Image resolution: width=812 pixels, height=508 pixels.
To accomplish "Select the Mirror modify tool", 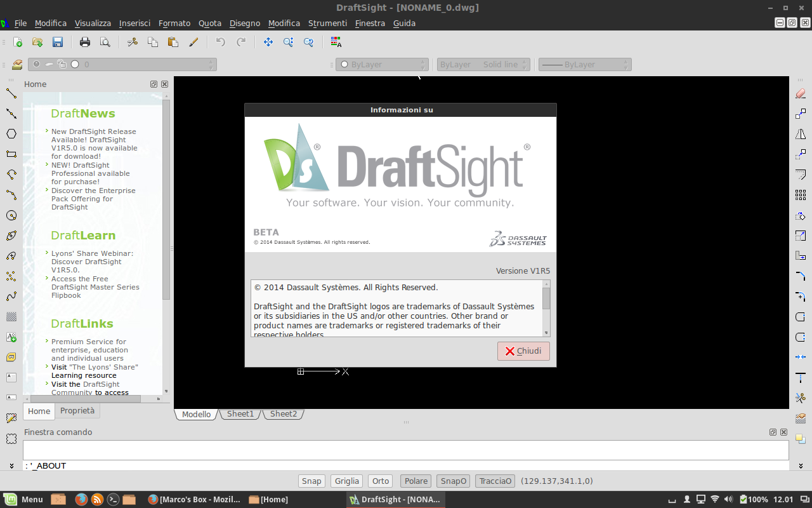I will coord(801,134).
